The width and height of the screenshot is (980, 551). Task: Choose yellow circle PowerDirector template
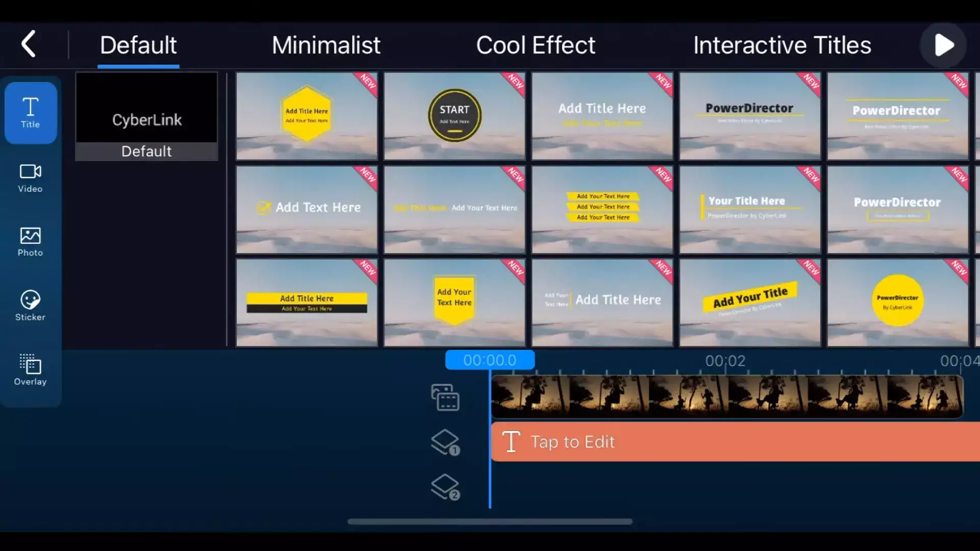click(898, 303)
